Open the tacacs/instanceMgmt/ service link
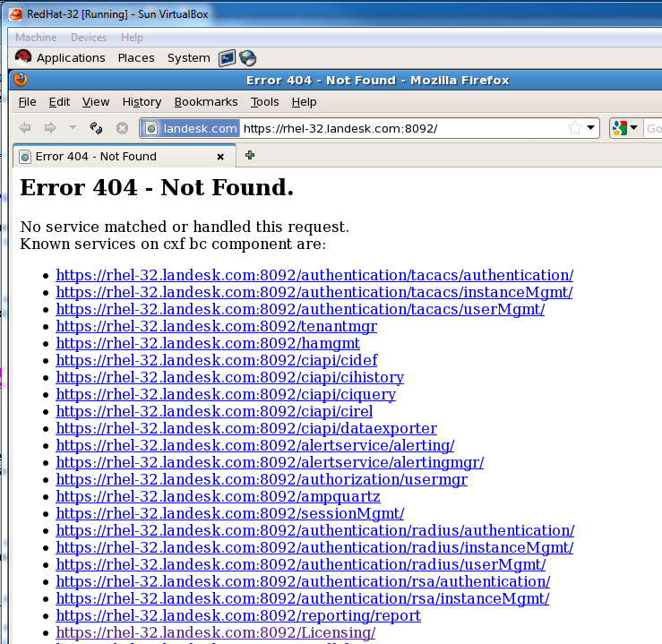The height and width of the screenshot is (644, 662). pos(314,292)
